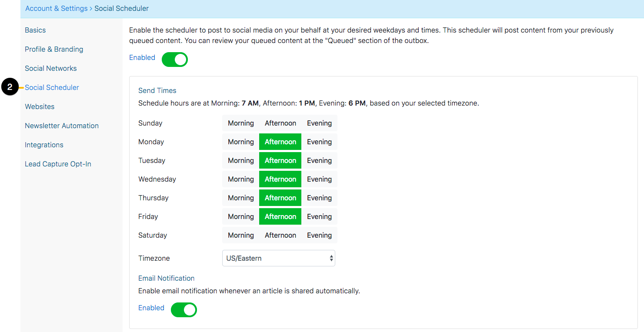Open the Lead Capture Opt-In section

pos(58,164)
